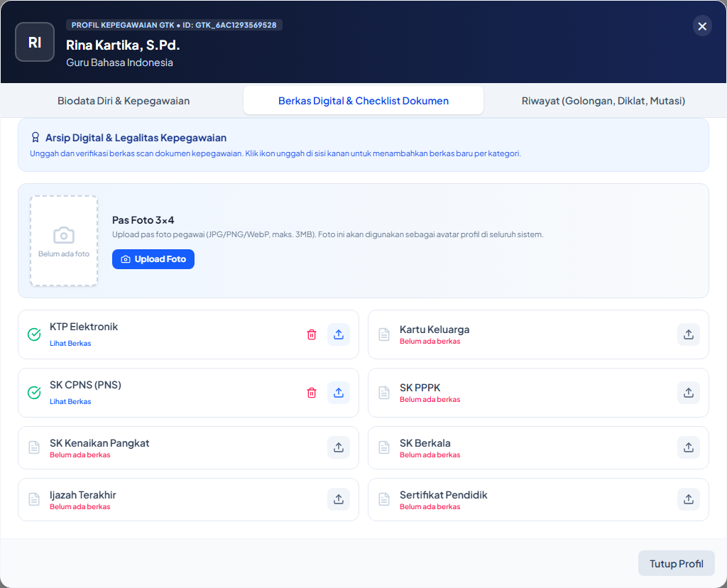Close the profile dialog with the X
The width and height of the screenshot is (727, 588).
702,26
